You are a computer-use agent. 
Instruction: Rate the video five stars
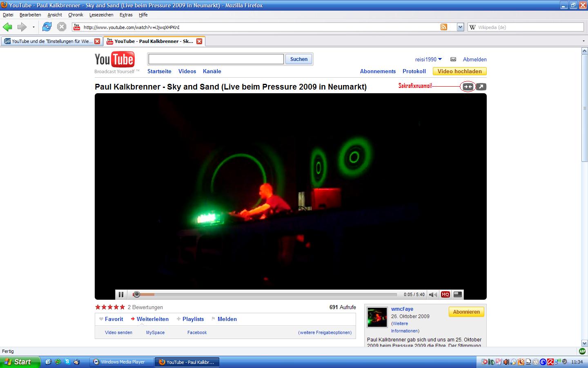point(122,307)
